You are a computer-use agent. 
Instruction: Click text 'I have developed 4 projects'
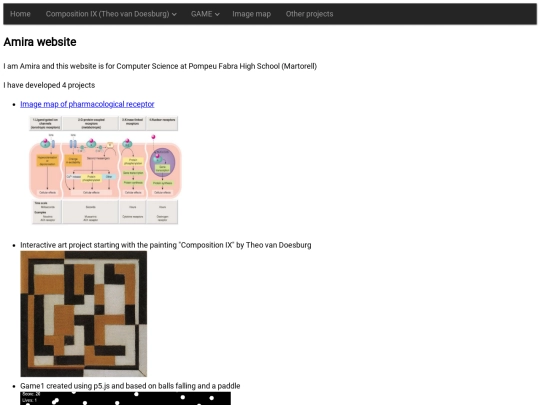pos(49,85)
